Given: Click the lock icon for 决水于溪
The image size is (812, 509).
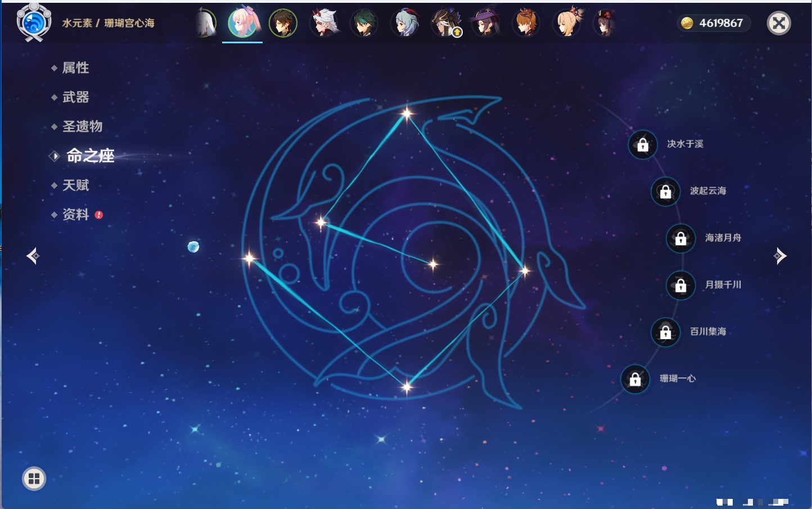Looking at the screenshot, I should pos(643,145).
